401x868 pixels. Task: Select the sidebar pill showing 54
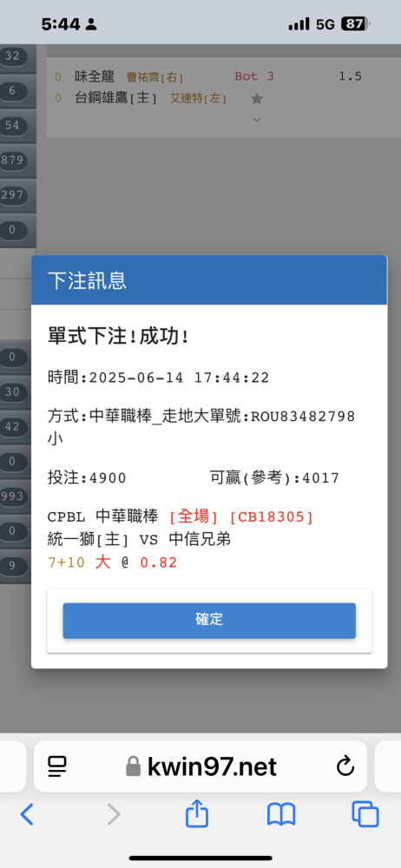(13, 126)
